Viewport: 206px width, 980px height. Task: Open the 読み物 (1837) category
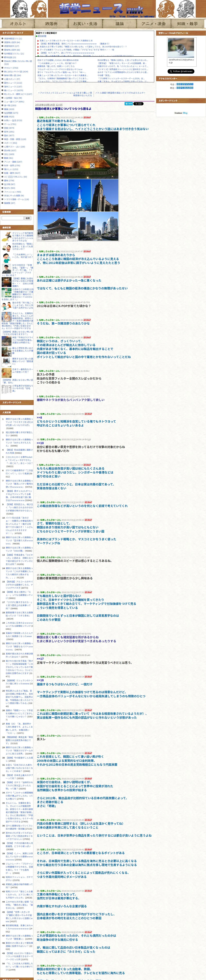pos(10,150)
